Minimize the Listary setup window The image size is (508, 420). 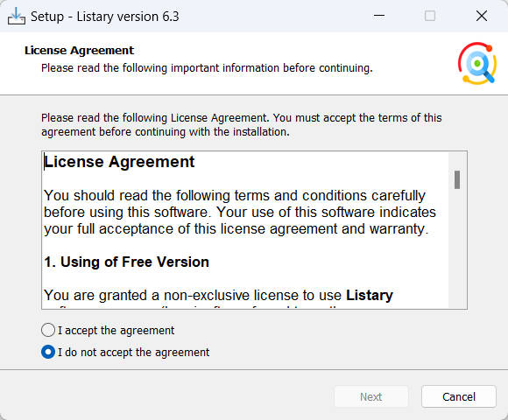pyautogui.click(x=378, y=16)
